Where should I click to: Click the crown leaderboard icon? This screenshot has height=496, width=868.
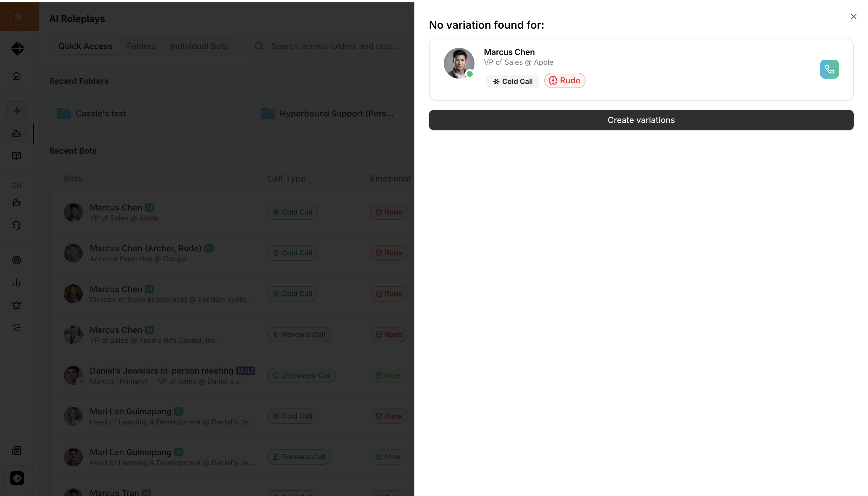[16, 305]
